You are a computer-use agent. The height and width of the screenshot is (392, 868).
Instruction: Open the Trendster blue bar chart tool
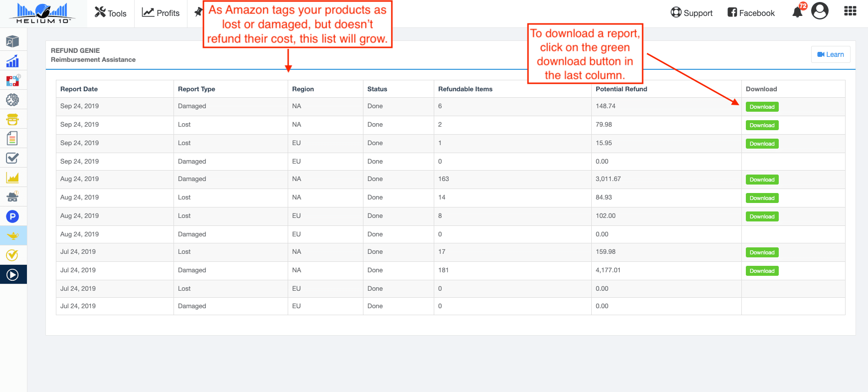coord(12,61)
